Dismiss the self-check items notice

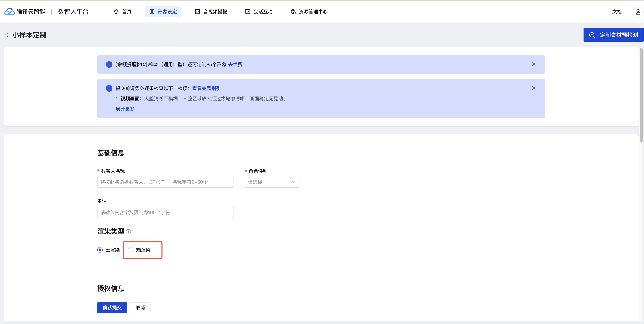[x=533, y=88]
